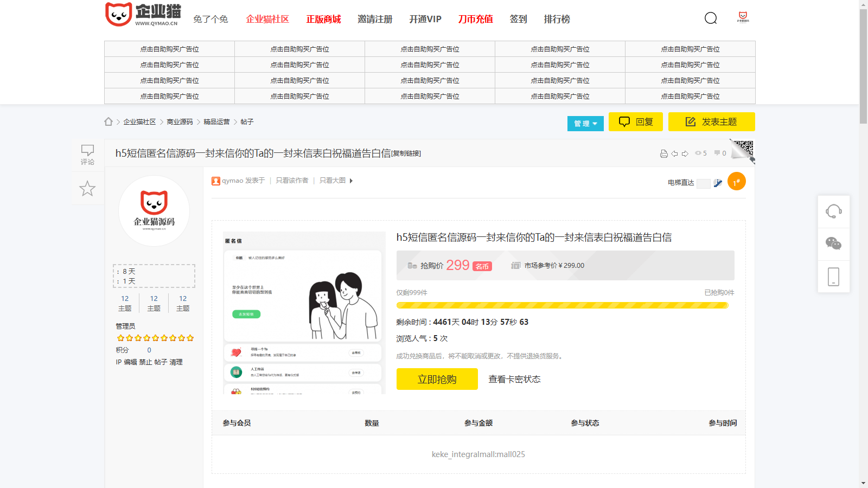Click the print icon beside thread title
868x488 pixels.
(663, 153)
